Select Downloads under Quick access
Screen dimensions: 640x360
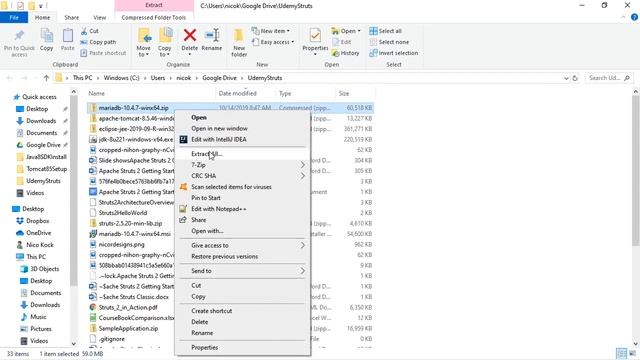41,121
